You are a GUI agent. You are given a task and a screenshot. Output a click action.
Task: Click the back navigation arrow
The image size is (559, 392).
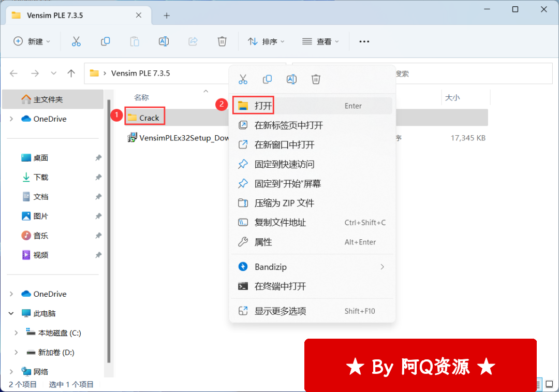[14, 74]
